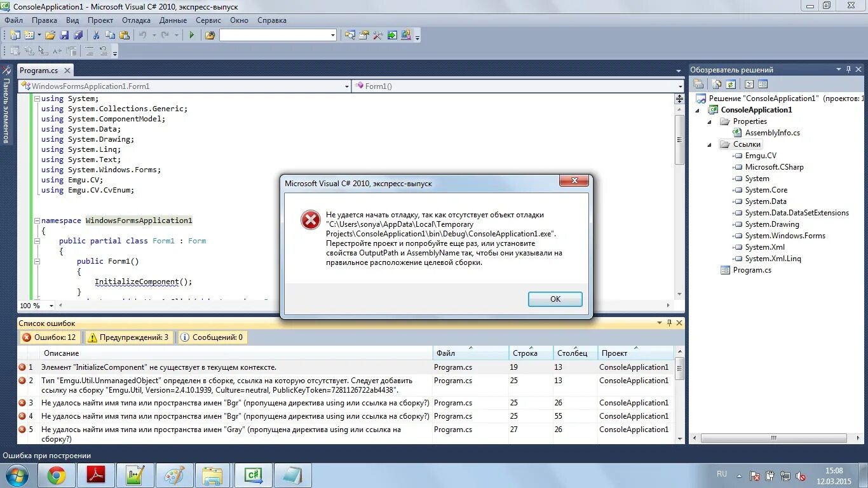Collapse the namespace code region
This screenshot has width=868, height=488.
(37, 220)
